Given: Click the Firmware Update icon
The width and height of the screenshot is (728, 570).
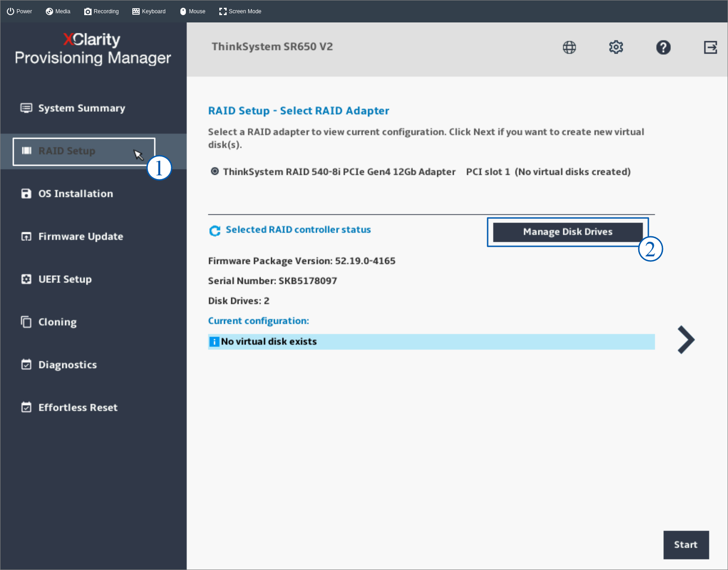Looking at the screenshot, I should tap(26, 236).
